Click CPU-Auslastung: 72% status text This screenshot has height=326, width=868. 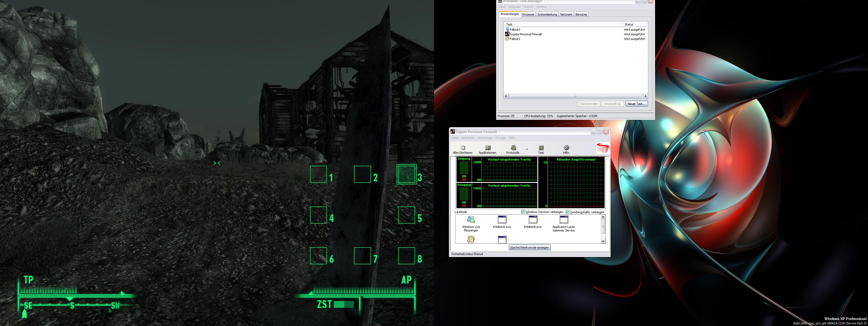pyautogui.click(x=538, y=116)
